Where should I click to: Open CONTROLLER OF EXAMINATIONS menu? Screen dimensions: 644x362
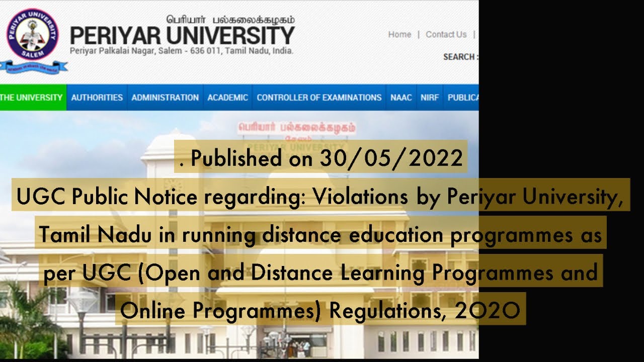pyautogui.click(x=319, y=98)
